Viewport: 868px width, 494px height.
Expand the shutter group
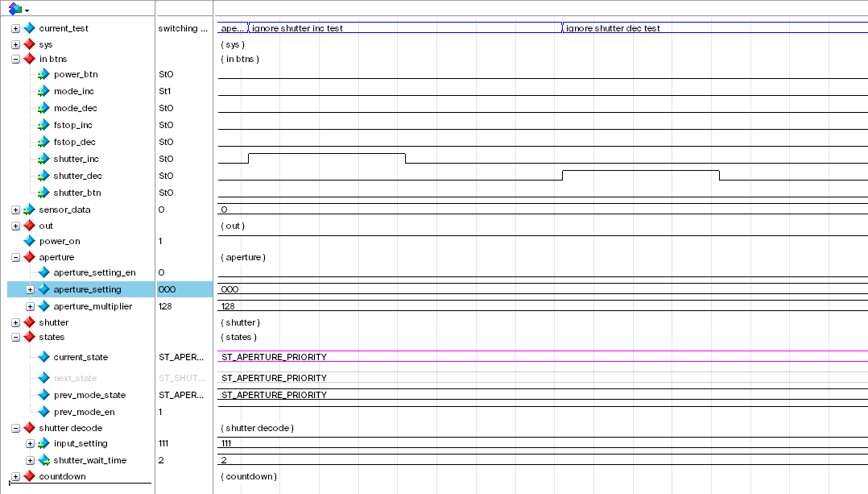pos(15,322)
